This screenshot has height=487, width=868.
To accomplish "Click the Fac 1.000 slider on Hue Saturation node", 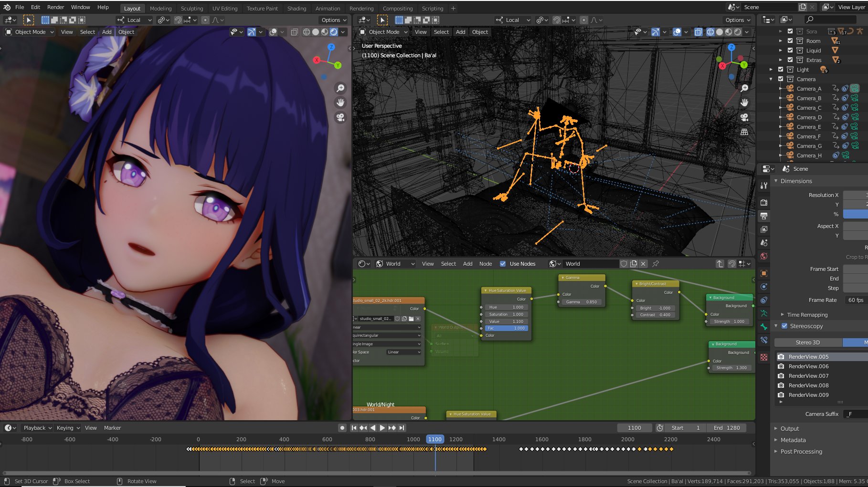I will pos(506,328).
